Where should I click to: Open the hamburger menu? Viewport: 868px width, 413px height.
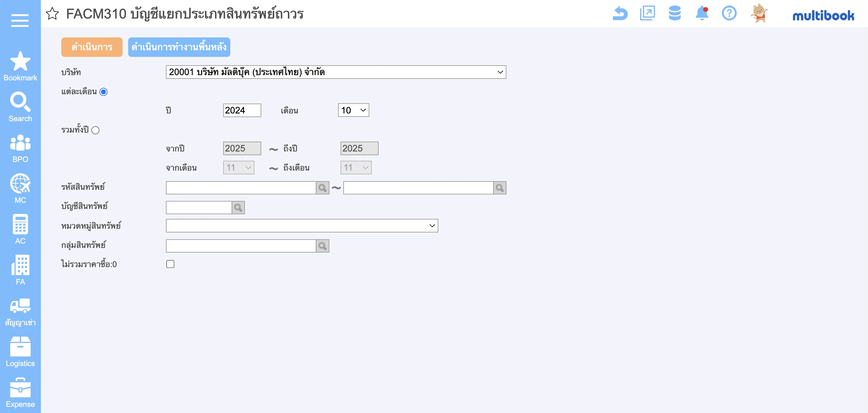coord(20,20)
